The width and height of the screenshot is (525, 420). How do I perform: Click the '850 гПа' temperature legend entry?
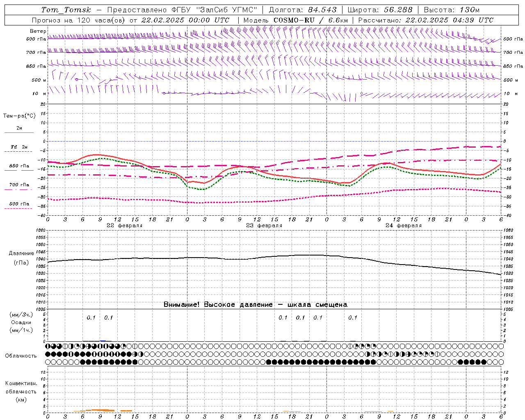click(x=19, y=166)
